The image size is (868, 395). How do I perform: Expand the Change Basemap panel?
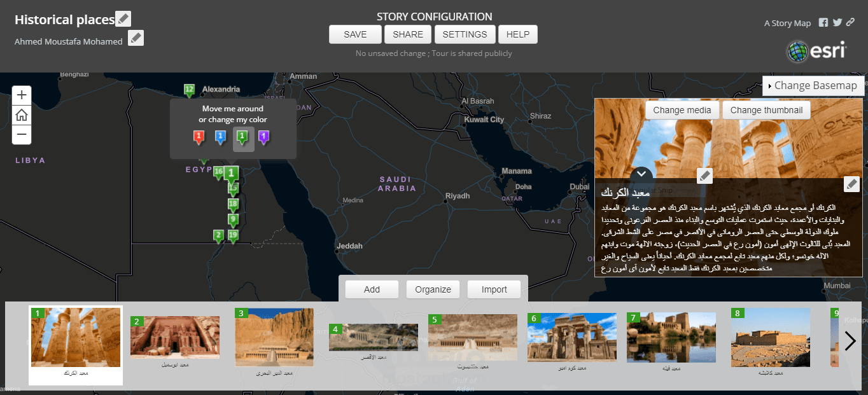[813, 85]
